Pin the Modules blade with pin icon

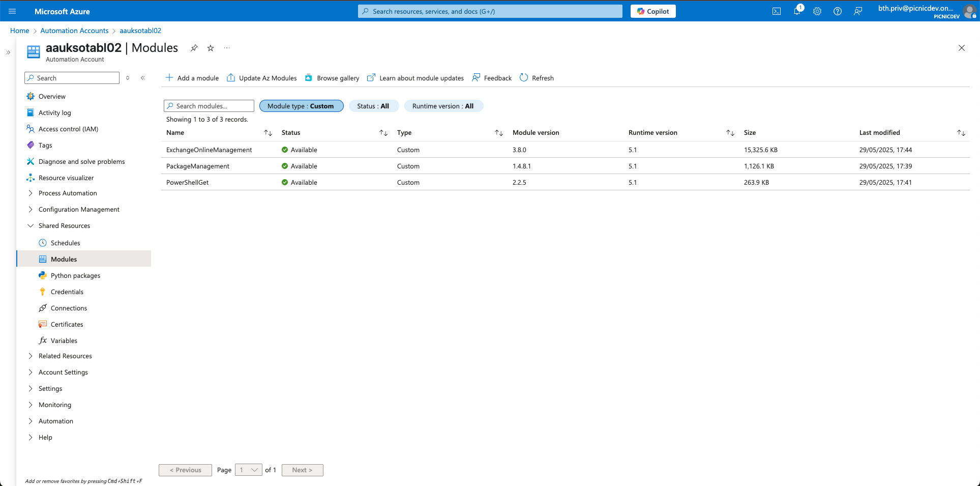(194, 48)
